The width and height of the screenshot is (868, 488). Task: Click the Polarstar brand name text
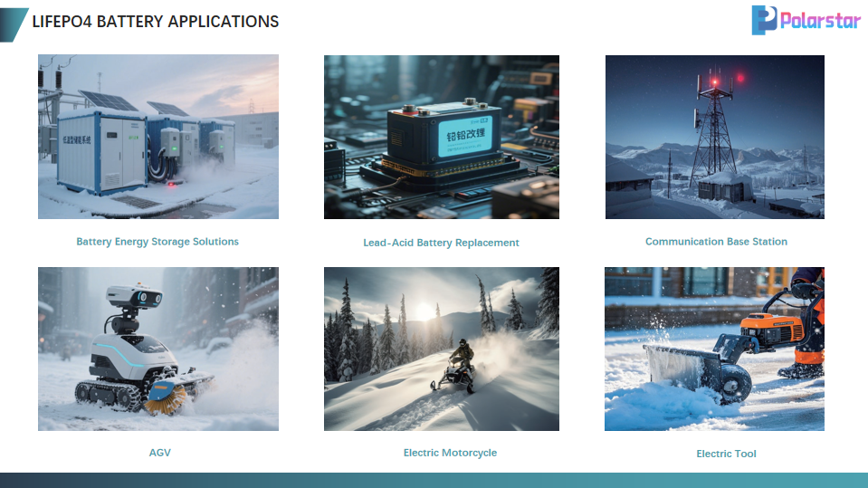(x=819, y=21)
